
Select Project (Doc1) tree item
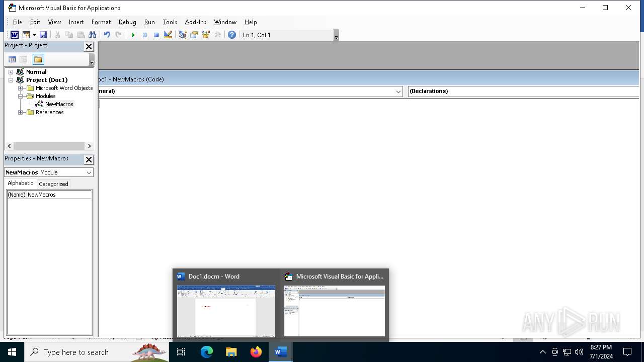(x=47, y=80)
